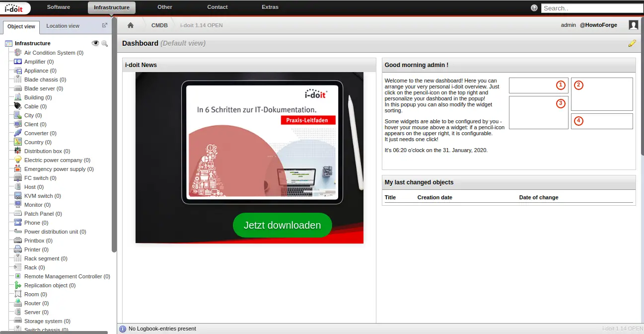The image size is (644, 334).
Task: Click the pencil icon to edit dashboard
Action: click(632, 43)
